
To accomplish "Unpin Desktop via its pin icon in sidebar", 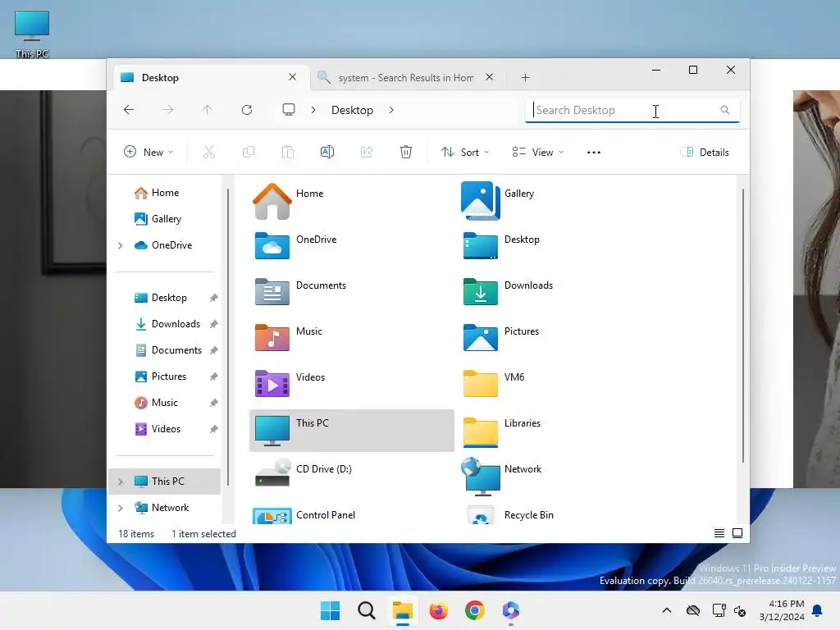I will coord(214,298).
